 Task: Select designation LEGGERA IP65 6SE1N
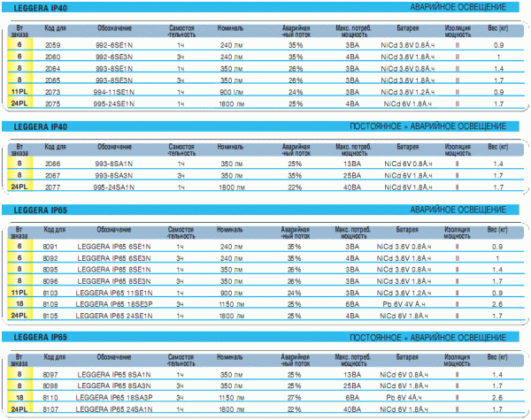pos(114,247)
